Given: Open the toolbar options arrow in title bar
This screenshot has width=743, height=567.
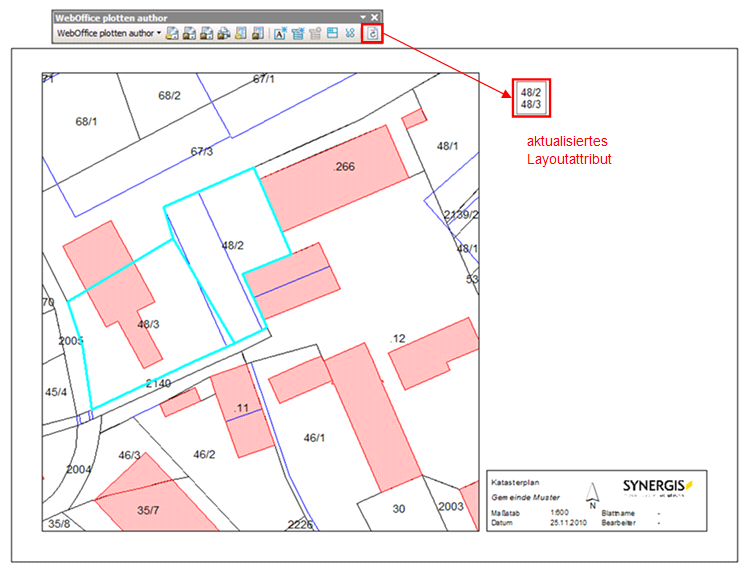Looking at the screenshot, I should 363,18.
